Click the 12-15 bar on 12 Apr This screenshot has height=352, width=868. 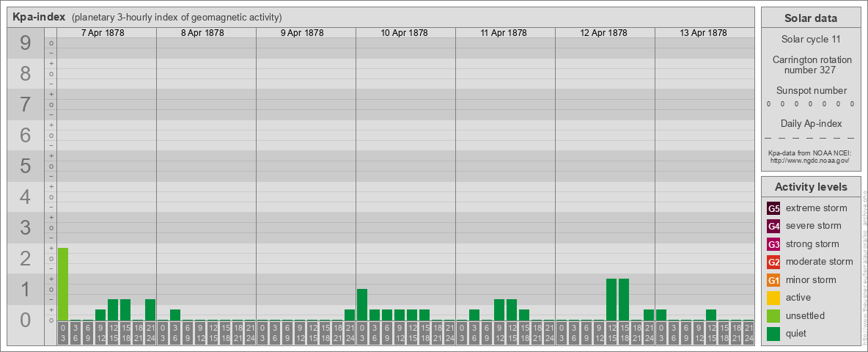point(611,300)
